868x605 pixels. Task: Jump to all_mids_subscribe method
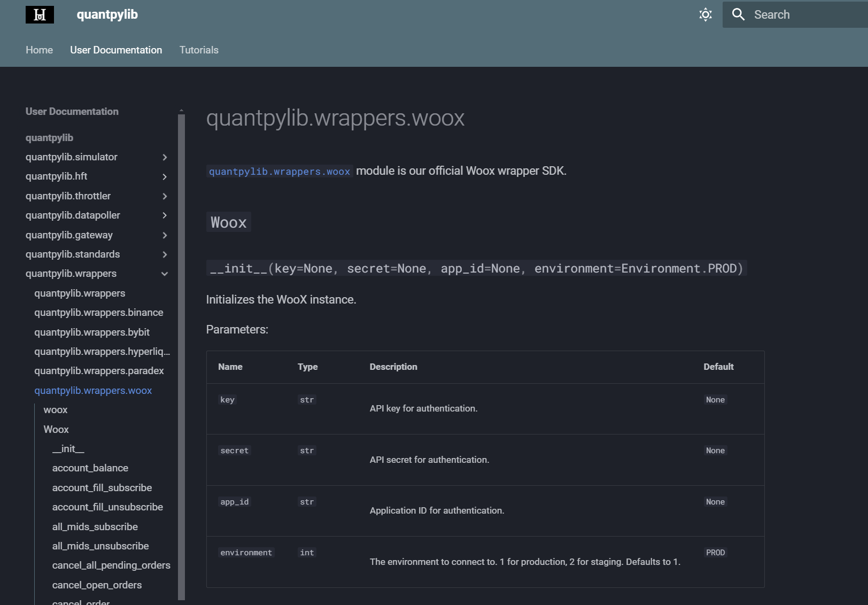(x=95, y=527)
